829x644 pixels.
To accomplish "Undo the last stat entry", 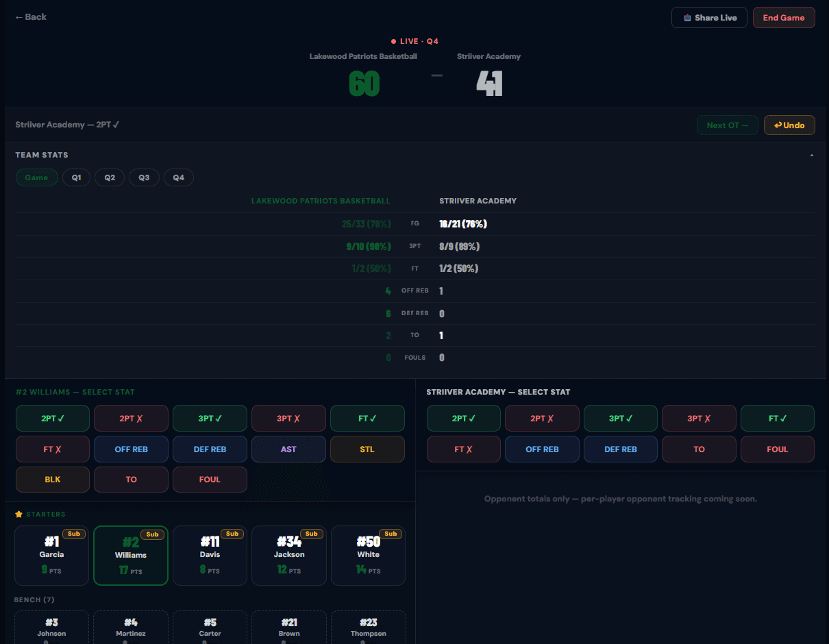I will click(x=789, y=125).
